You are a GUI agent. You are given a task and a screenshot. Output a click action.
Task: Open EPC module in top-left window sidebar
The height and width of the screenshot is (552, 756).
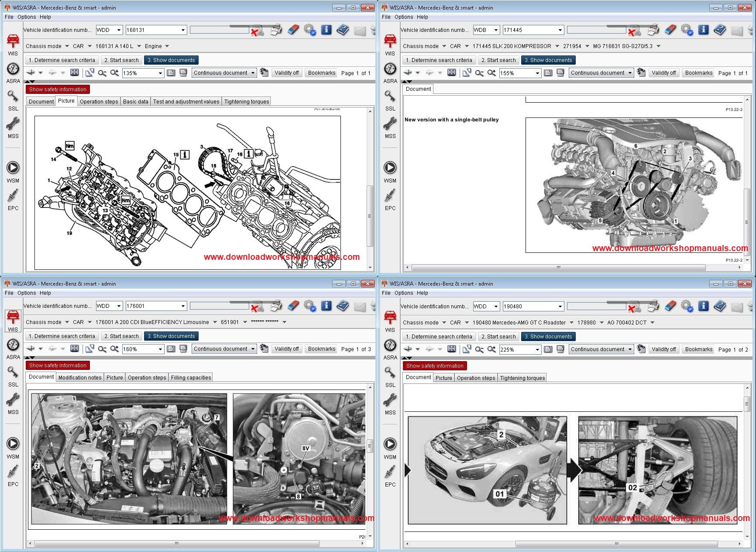coord(13,200)
